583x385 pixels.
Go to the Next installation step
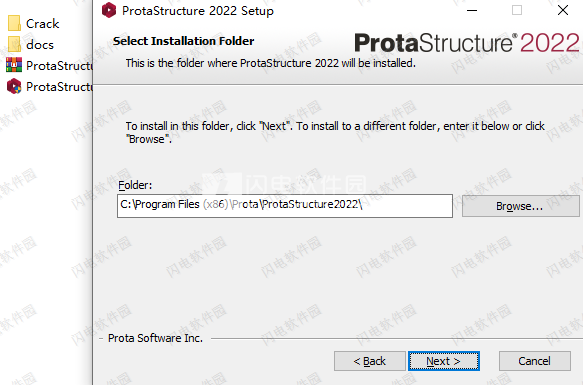444,361
